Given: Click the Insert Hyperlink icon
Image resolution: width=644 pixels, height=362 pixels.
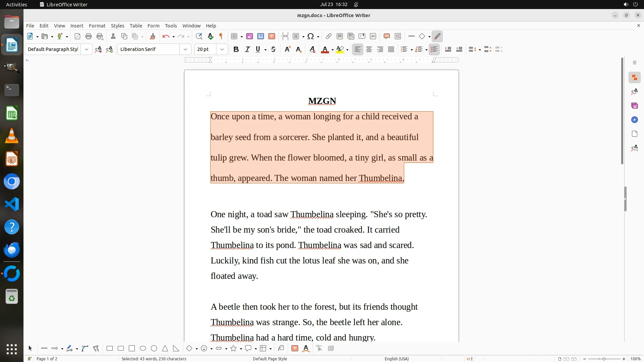Looking at the screenshot, I should click(x=329, y=37).
